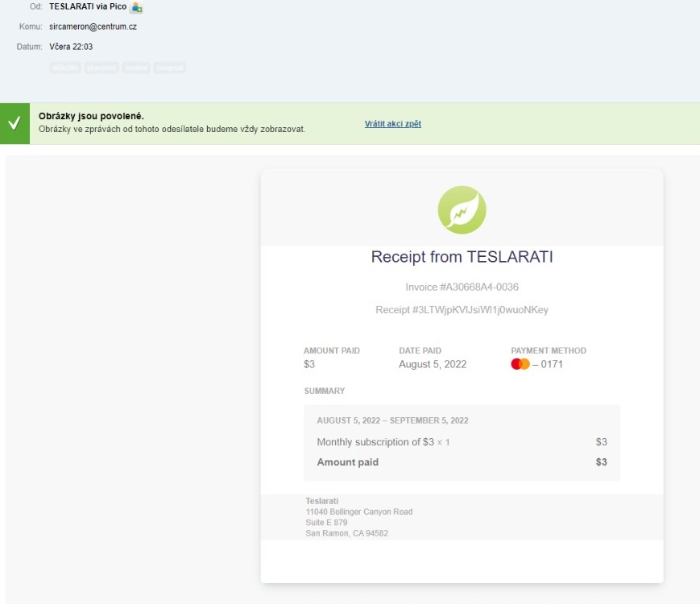Click the bold 'Amount paid' summary row label
This screenshot has width=700, height=604.
pos(348,462)
